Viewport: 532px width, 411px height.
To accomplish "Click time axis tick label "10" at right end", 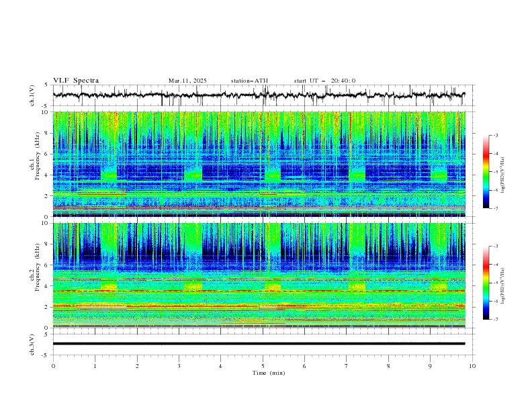I will (472, 366).
